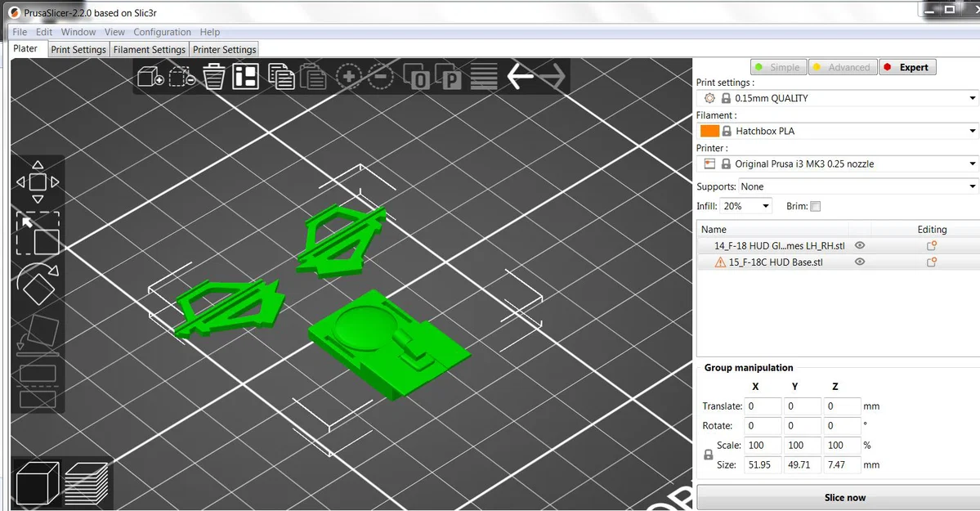The image size is (980, 511).
Task: Open the Edit menu
Action: click(44, 32)
